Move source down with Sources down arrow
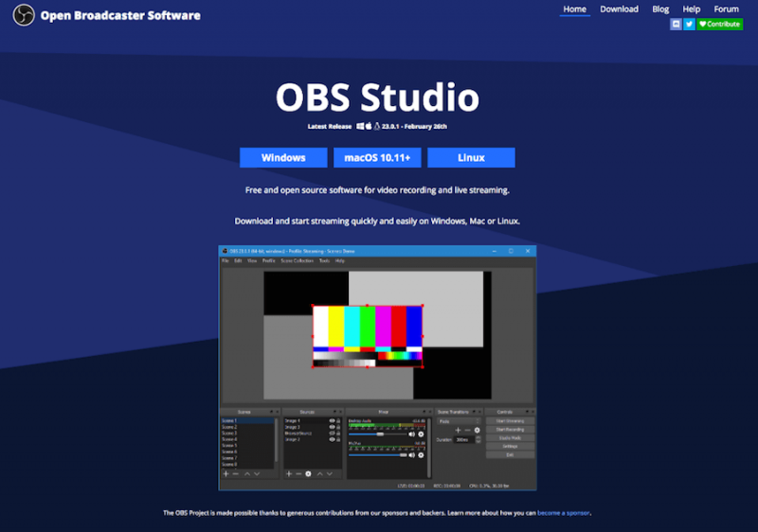The image size is (758, 532). coord(330,474)
